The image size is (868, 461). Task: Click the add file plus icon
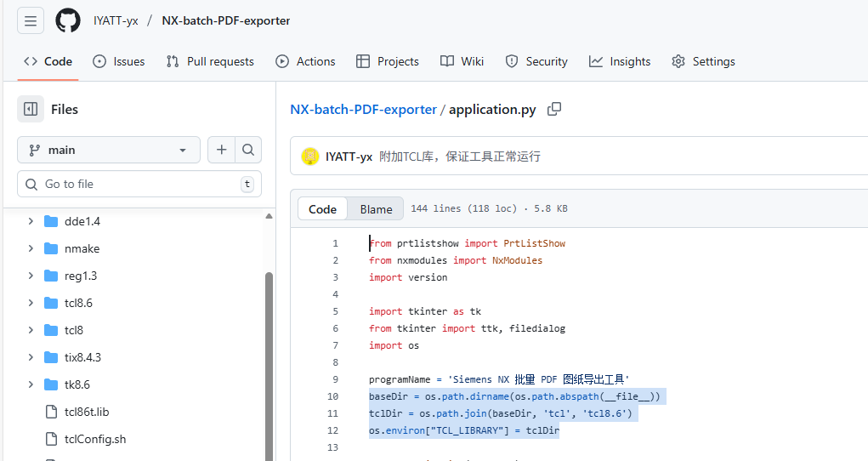click(221, 150)
